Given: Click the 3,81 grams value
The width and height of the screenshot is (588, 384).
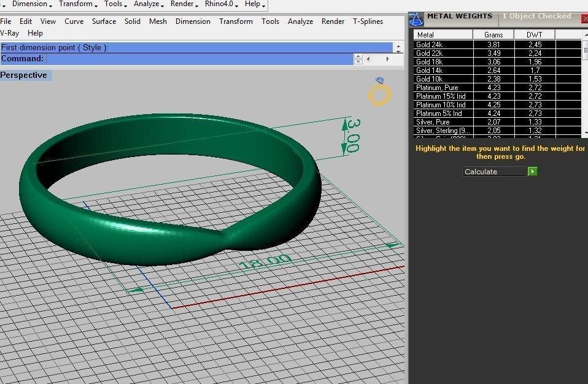Looking at the screenshot, I should tap(493, 45).
